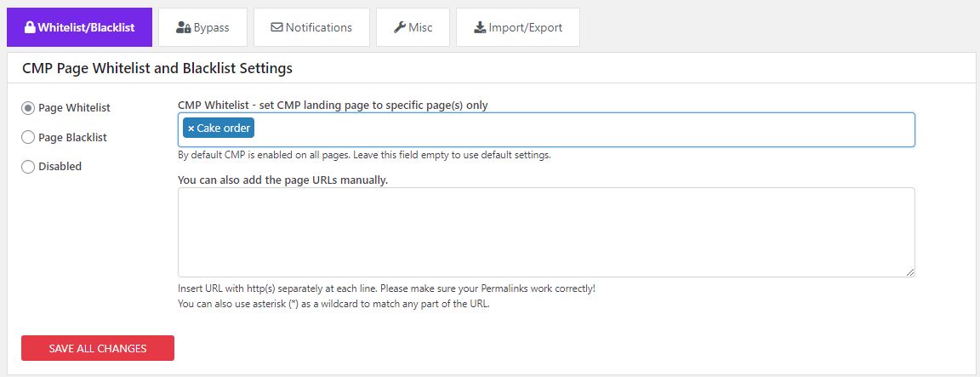This screenshot has height=377, width=980.
Task: Remove the Cake order tag via ×
Action: click(191, 128)
